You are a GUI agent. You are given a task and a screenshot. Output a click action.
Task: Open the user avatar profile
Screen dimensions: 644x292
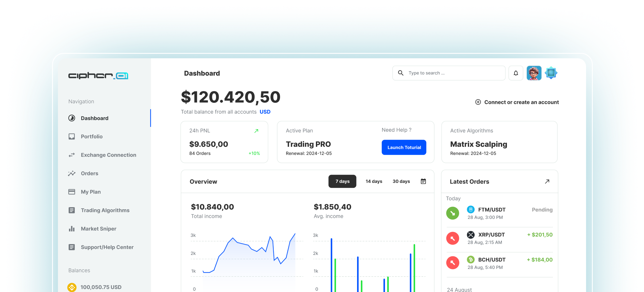coord(534,73)
